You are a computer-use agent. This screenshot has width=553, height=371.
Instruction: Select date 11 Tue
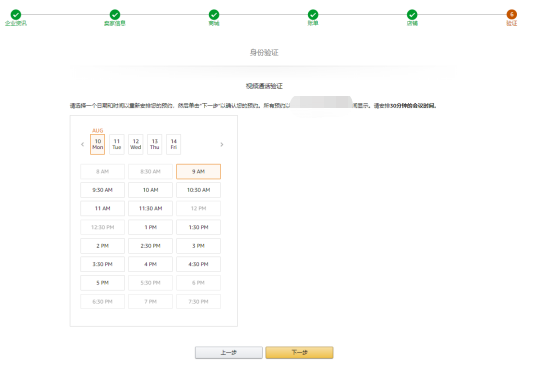point(117,144)
